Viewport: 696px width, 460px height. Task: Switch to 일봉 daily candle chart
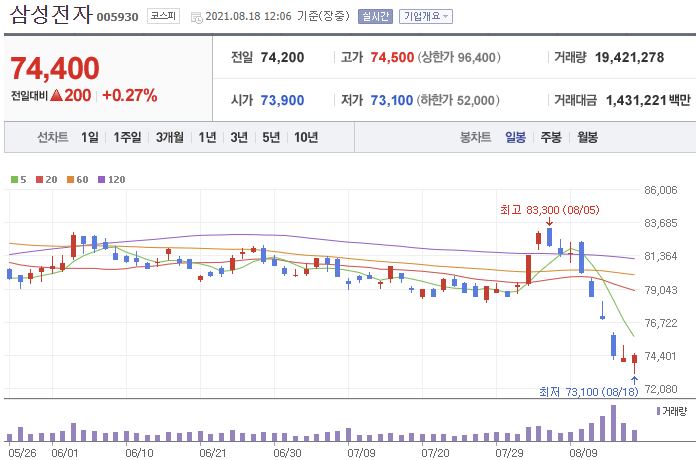(x=515, y=137)
